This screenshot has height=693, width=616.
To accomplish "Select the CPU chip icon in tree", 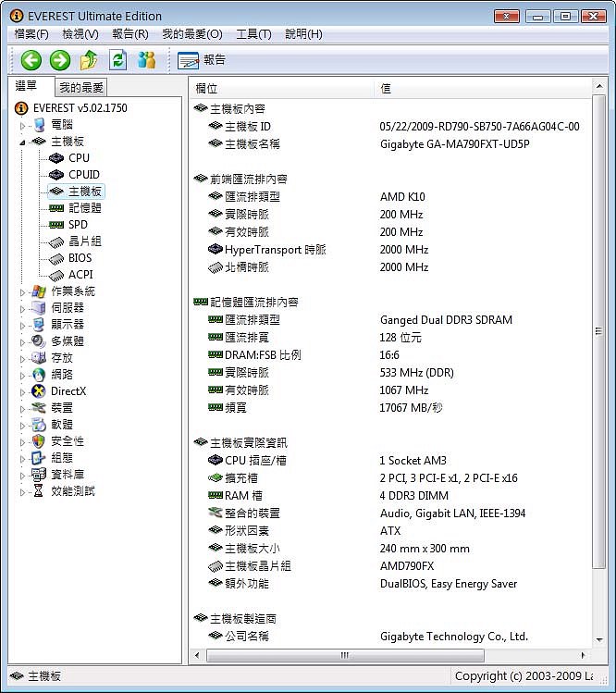I will (x=56, y=158).
